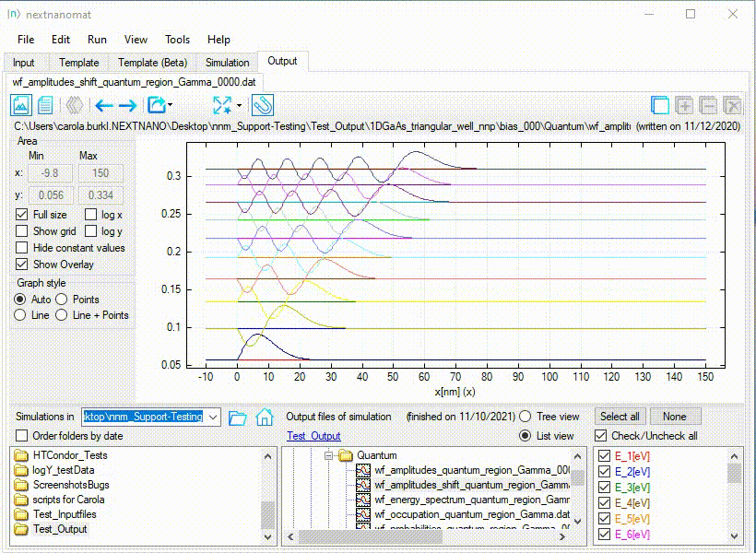
Task: Click the text document view icon
Action: (45, 105)
